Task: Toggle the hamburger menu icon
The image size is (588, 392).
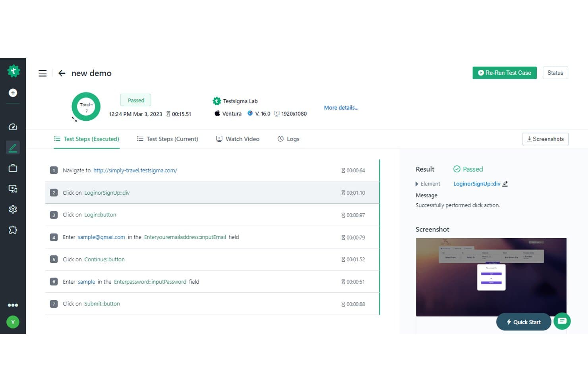Action: (x=43, y=73)
